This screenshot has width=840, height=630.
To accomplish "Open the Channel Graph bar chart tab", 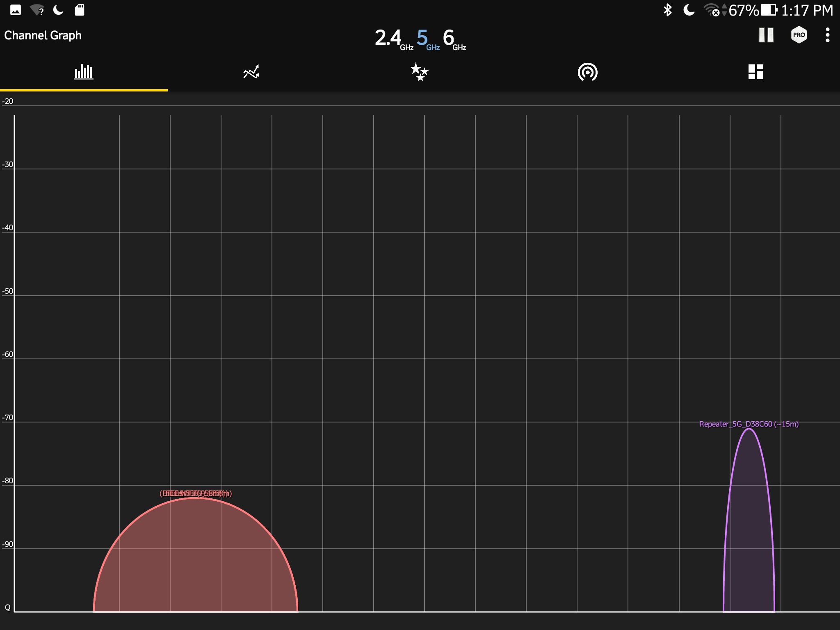I will tap(84, 72).
